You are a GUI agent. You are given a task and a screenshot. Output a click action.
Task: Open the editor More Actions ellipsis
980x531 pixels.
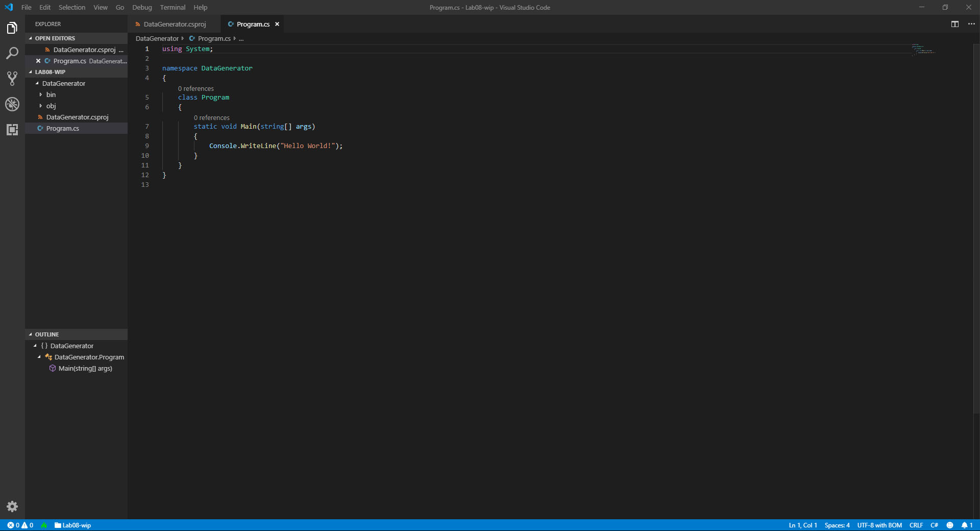[x=971, y=24]
